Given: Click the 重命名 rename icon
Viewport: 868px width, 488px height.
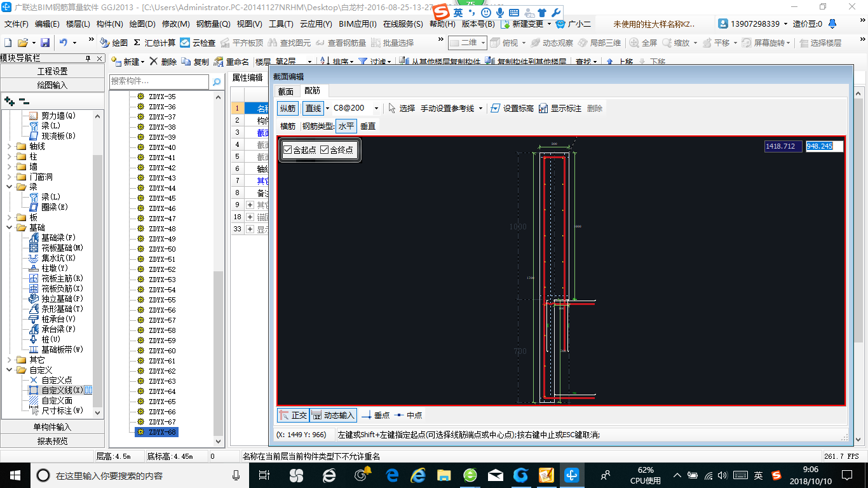Looking at the screenshot, I should tap(232, 62).
